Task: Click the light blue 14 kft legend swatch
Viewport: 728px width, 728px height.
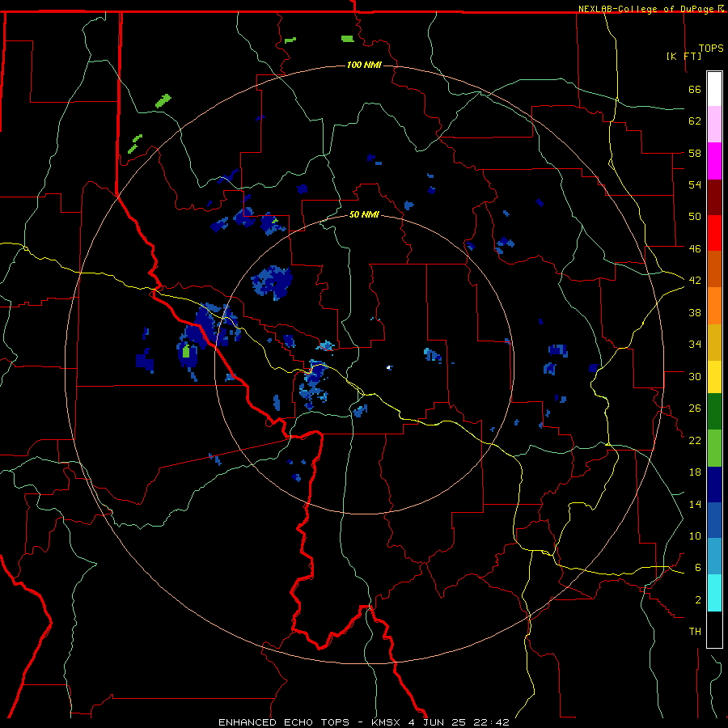Action: tap(714, 557)
